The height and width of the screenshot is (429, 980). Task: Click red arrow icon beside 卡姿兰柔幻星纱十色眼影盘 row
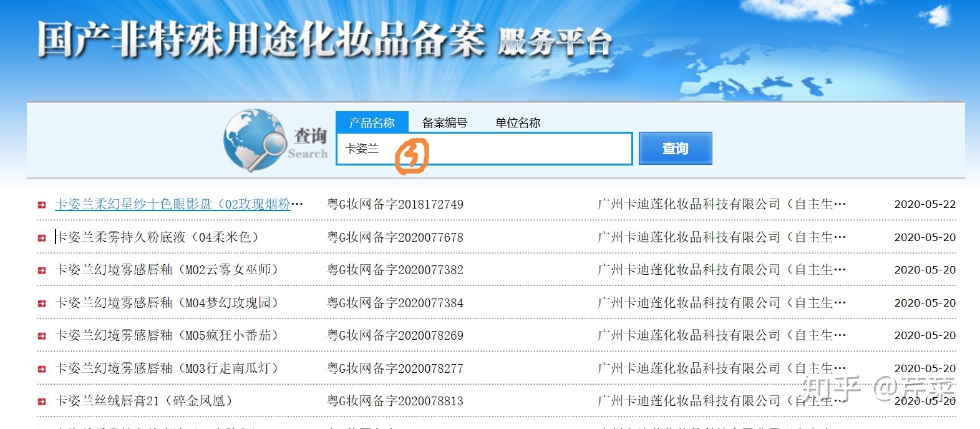[42, 205]
